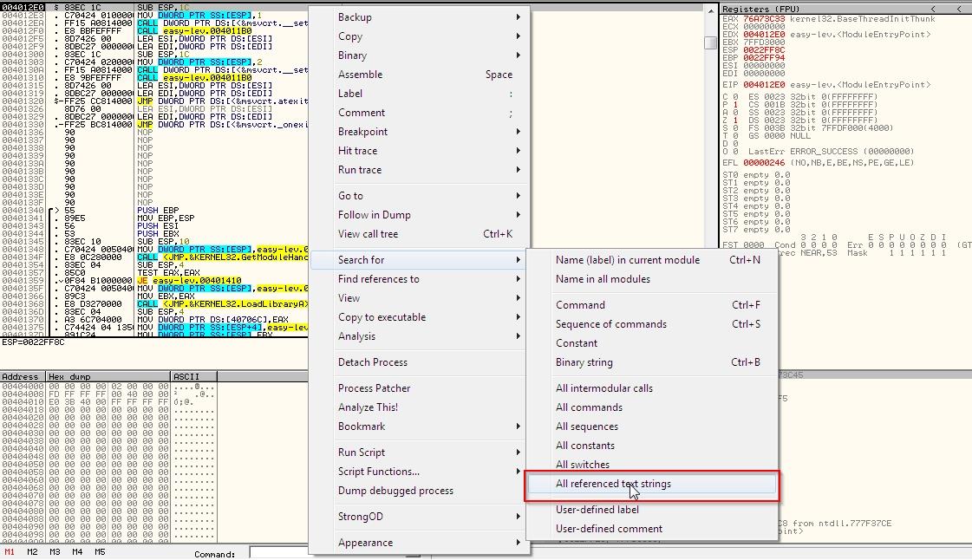This screenshot has height=560, width=972.
Task: Select EAX register value 76A73C33
Action: pyautogui.click(x=764, y=19)
